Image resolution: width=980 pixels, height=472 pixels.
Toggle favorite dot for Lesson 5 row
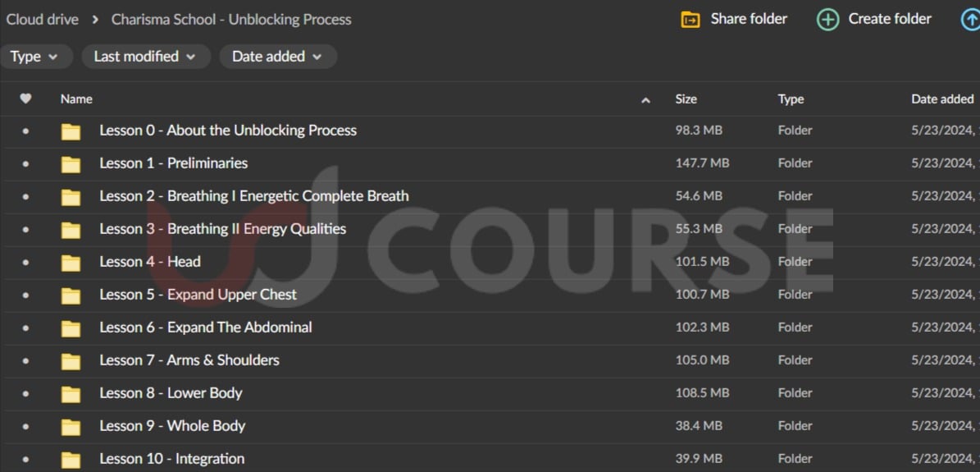pos(25,296)
